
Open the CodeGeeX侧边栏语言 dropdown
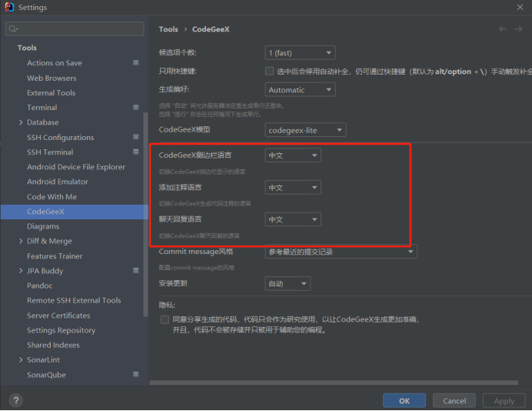tap(293, 155)
